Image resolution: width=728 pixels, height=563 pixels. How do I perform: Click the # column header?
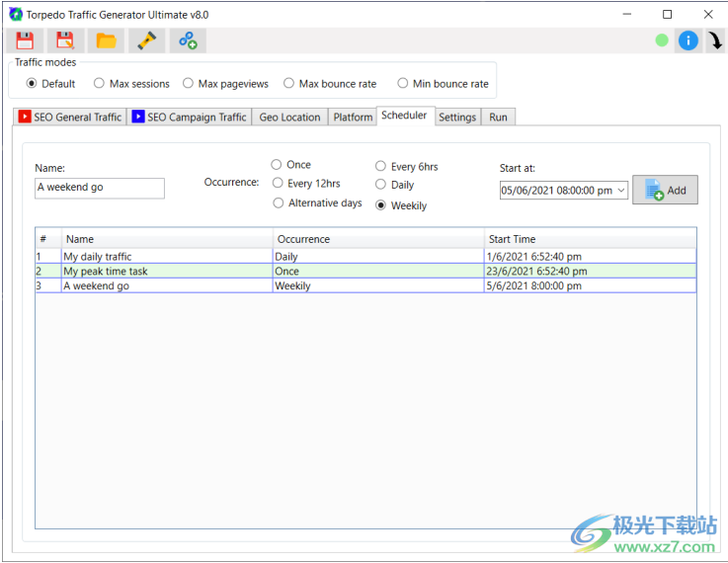click(x=48, y=239)
